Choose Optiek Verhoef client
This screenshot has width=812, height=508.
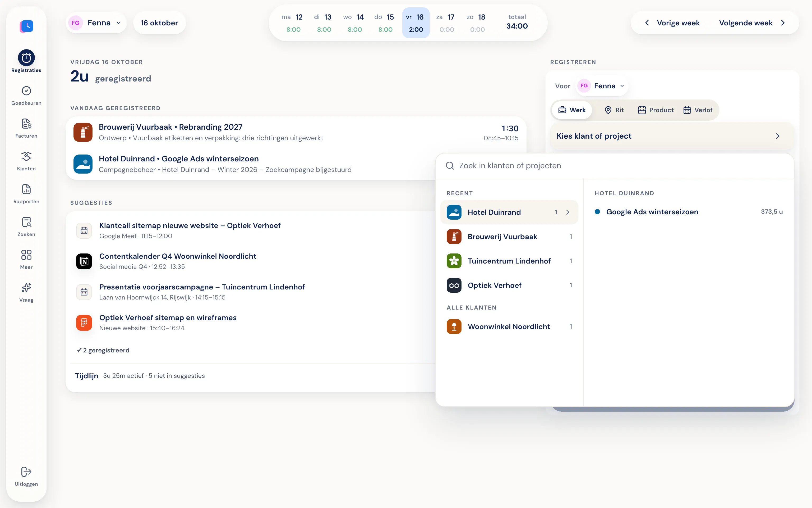tap(509, 285)
